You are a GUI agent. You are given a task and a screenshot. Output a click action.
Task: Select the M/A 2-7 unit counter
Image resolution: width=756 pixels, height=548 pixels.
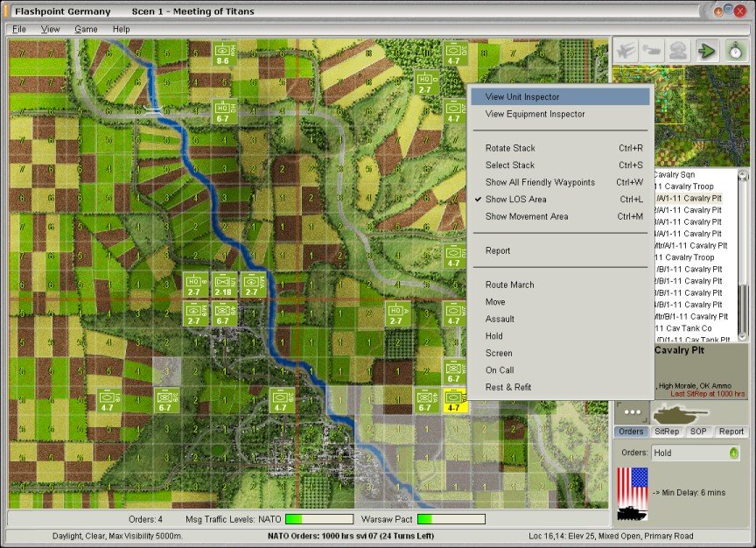(x=253, y=285)
